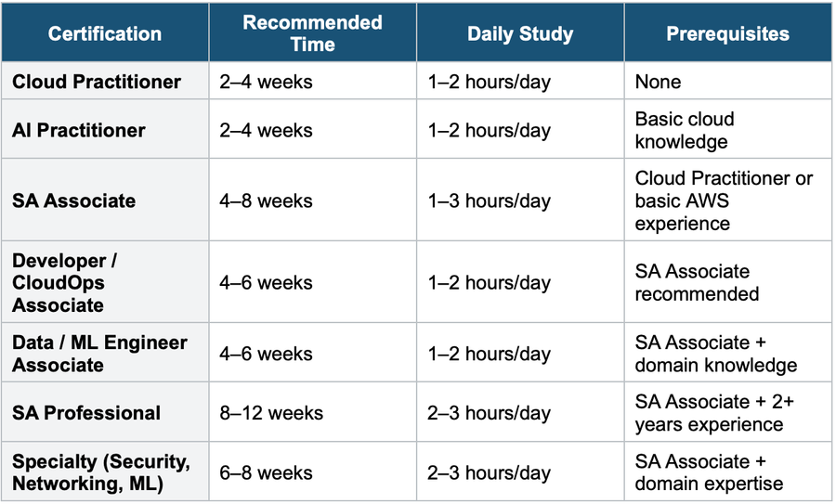This screenshot has height=504, width=836.
Task: Click the Recommended Time column header
Action: pos(312,34)
